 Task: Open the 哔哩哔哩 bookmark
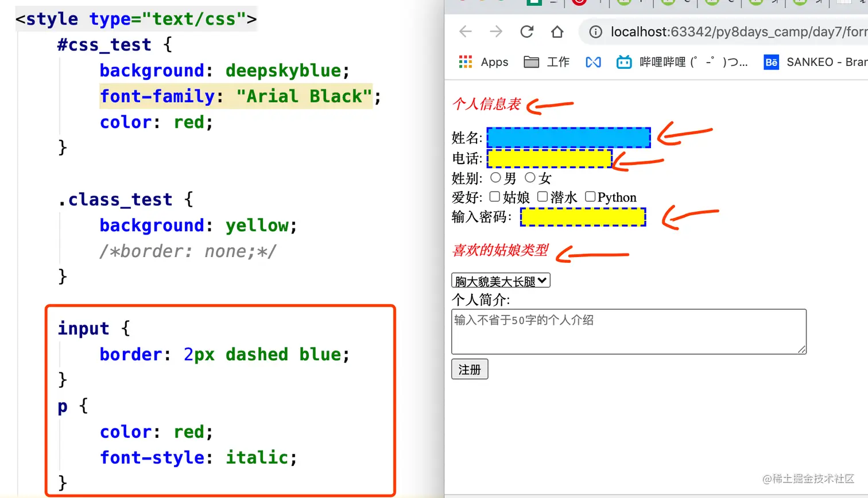pyautogui.click(x=682, y=62)
